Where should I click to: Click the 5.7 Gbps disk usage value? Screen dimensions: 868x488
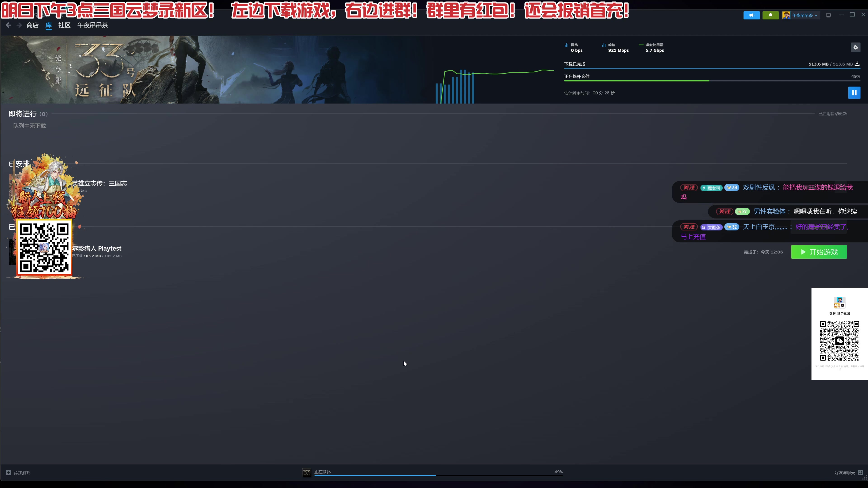click(655, 51)
